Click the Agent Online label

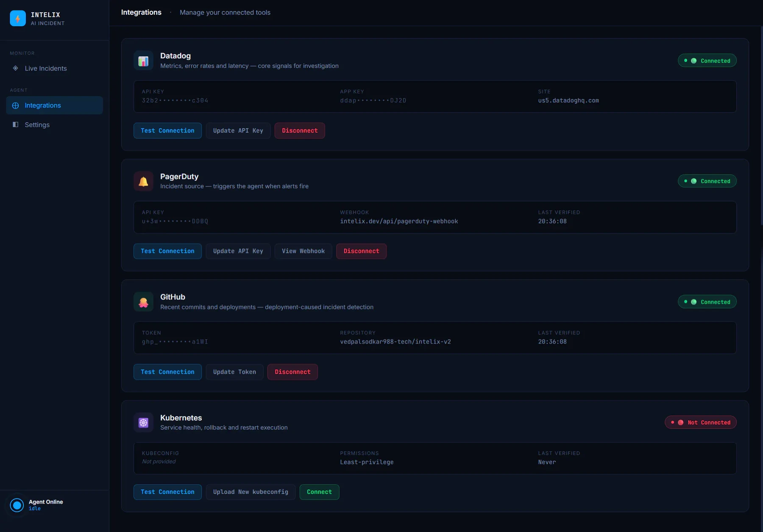click(46, 502)
